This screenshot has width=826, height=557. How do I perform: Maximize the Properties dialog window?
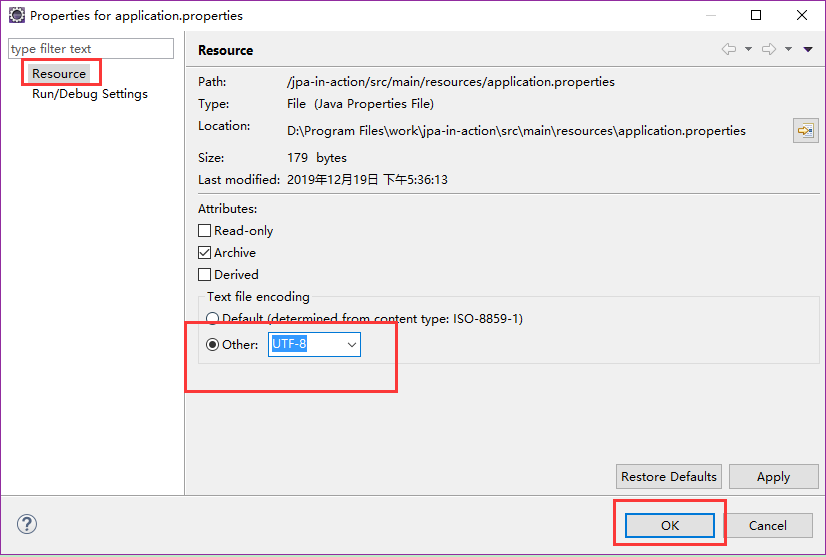tap(756, 15)
